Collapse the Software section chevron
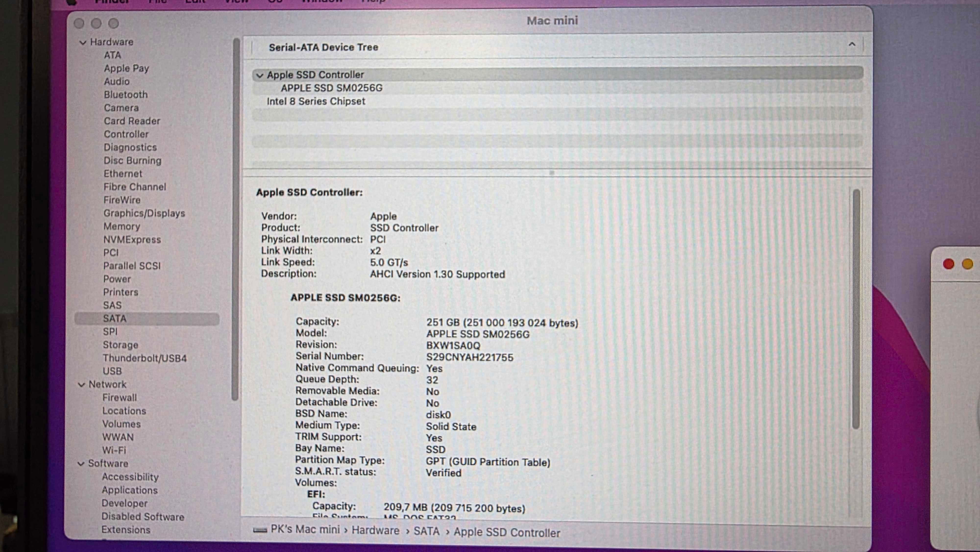 (81, 464)
